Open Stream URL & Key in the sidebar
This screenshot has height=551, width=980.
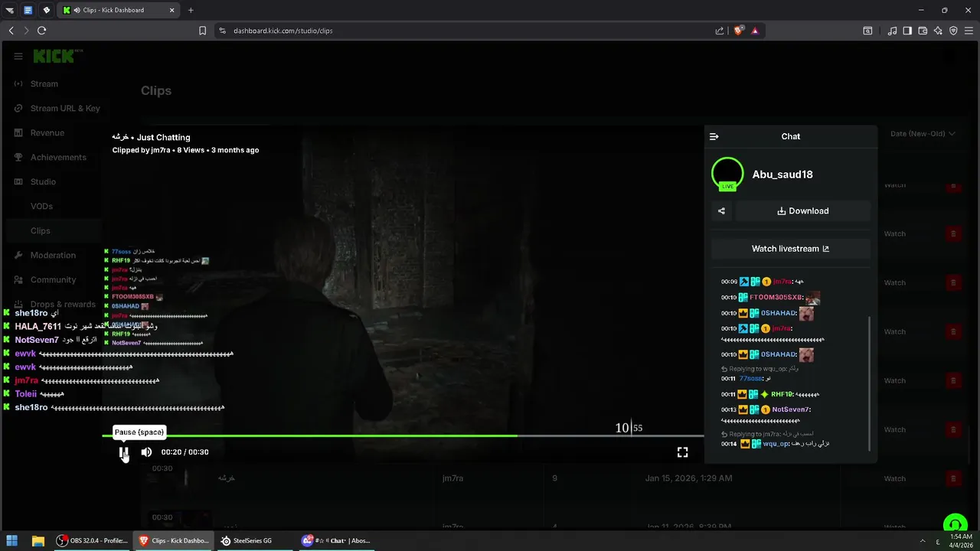click(65, 109)
